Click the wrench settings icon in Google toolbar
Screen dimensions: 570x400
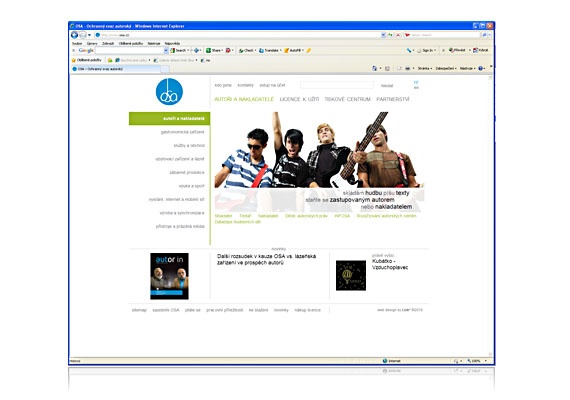click(x=409, y=50)
